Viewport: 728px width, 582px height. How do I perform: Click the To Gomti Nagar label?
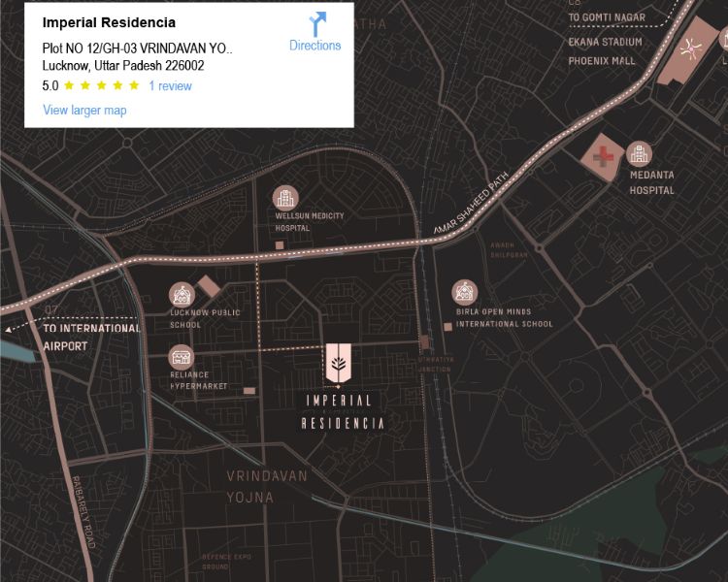coord(607,17)
